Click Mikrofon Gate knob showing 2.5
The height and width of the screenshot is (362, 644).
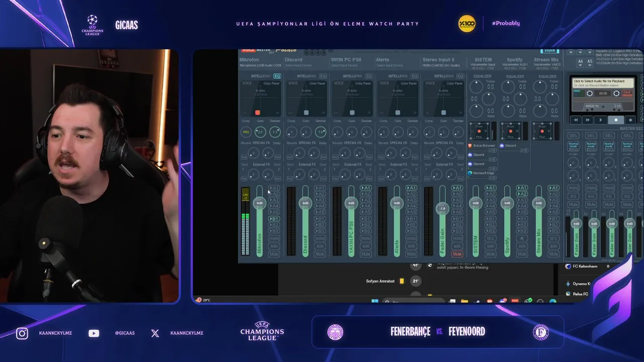pyautogui.click(x=260, y=132)
